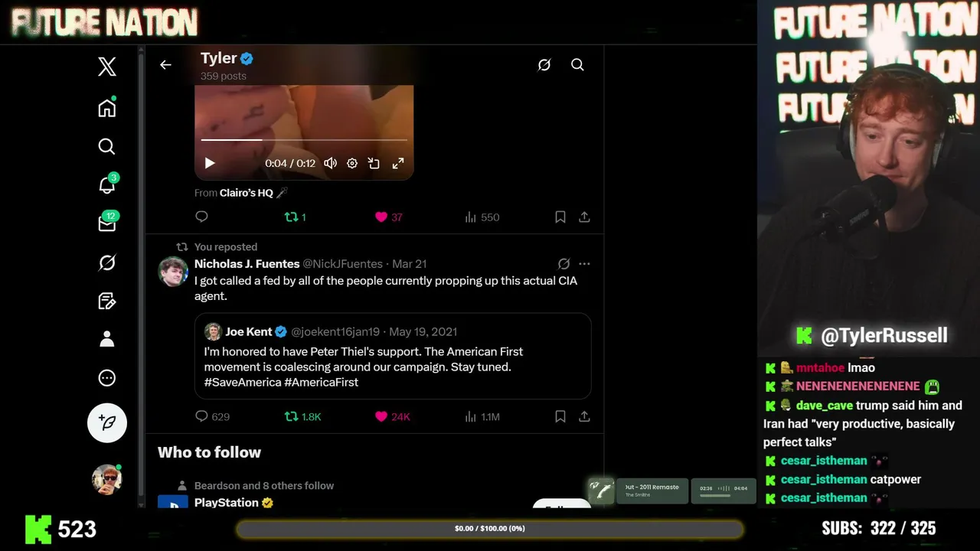Open Grok icon in profile header

point(544,65)
